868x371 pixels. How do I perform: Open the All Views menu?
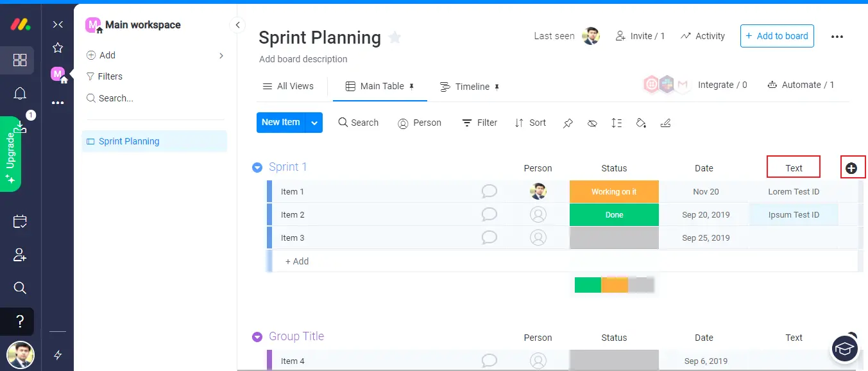288,86
